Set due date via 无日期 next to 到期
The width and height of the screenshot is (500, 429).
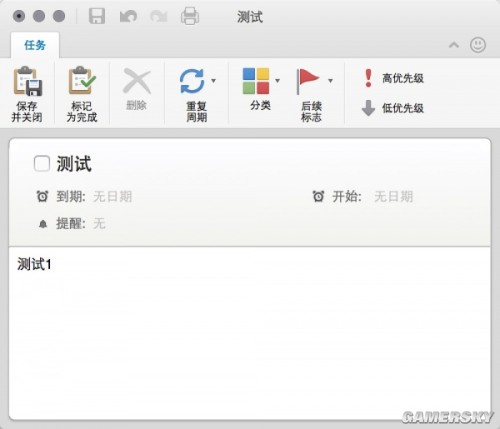pos(113,196)
